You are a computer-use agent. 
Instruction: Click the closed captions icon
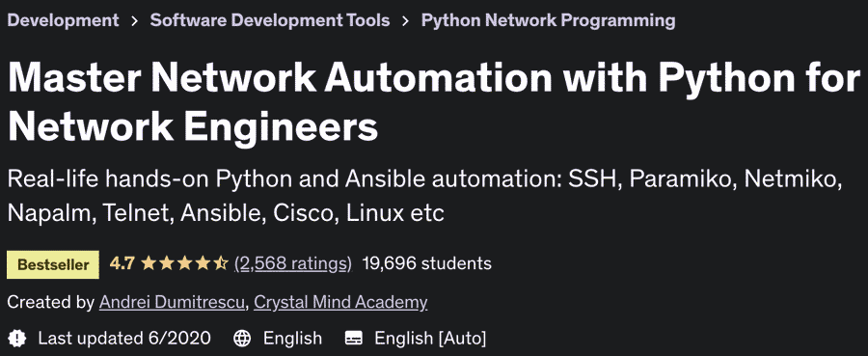[353, 338]
